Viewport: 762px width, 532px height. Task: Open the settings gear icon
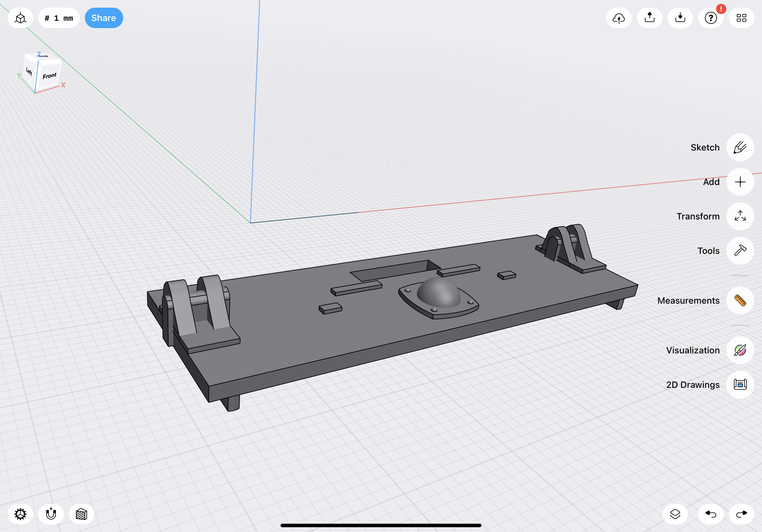(20, 514)
